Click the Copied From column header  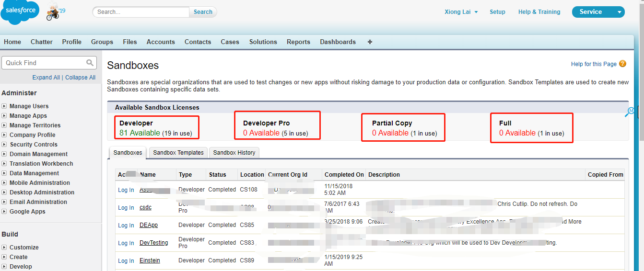(x=606, y=175)
